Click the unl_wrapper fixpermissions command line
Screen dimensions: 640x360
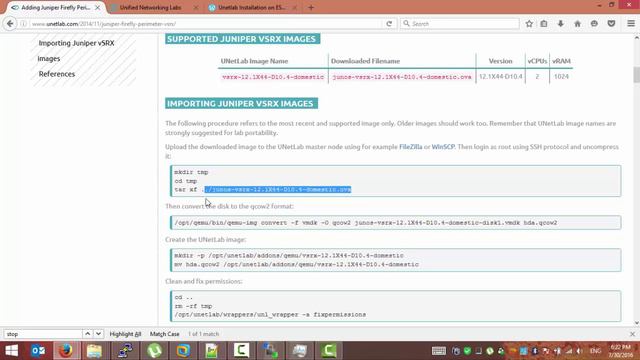pos(270,315)
